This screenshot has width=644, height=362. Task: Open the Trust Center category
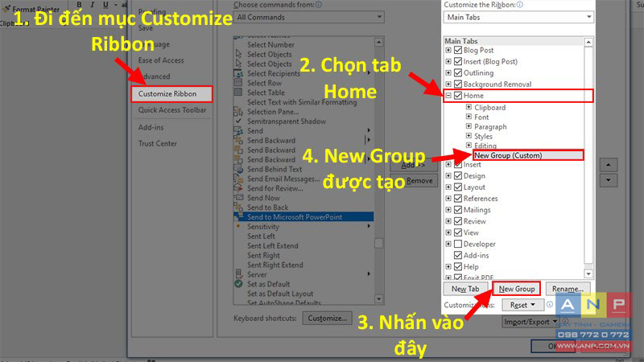coord(157,143)
